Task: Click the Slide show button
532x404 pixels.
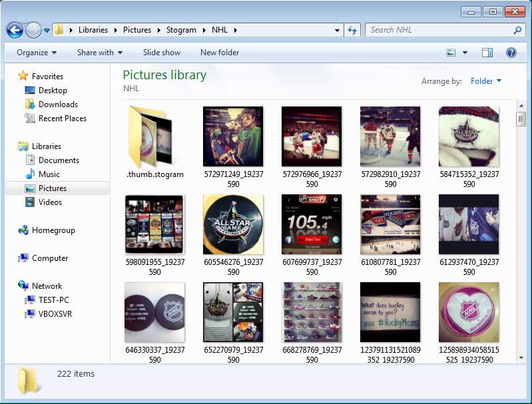Action: point(161,53)
